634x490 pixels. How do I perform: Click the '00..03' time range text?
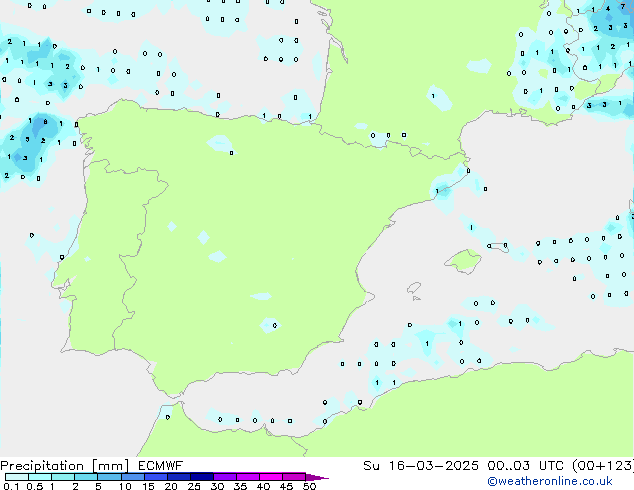[x=508, y=466]
